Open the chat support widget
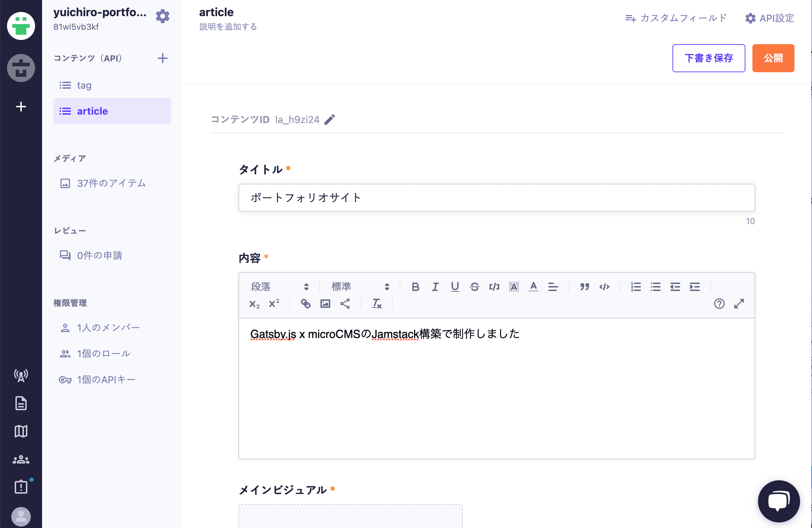The height and width of the screenshot is (528, 812). 779,501
